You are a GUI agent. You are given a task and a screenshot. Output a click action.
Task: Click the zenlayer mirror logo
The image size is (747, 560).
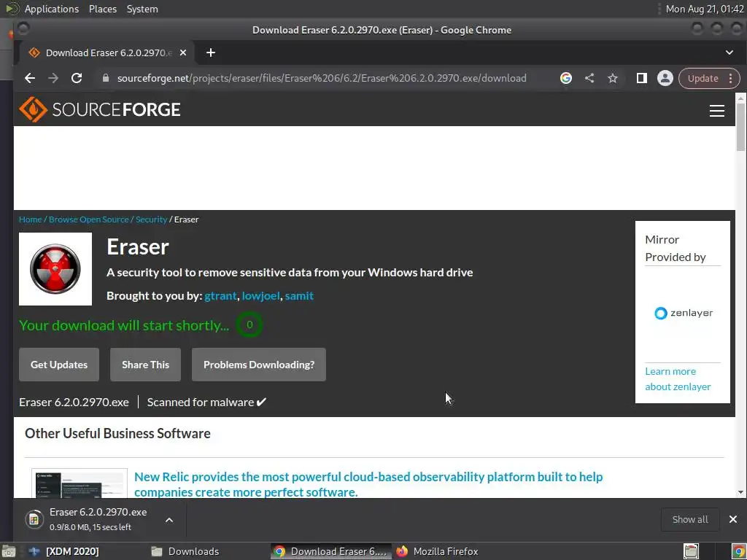tap(684, 314)
